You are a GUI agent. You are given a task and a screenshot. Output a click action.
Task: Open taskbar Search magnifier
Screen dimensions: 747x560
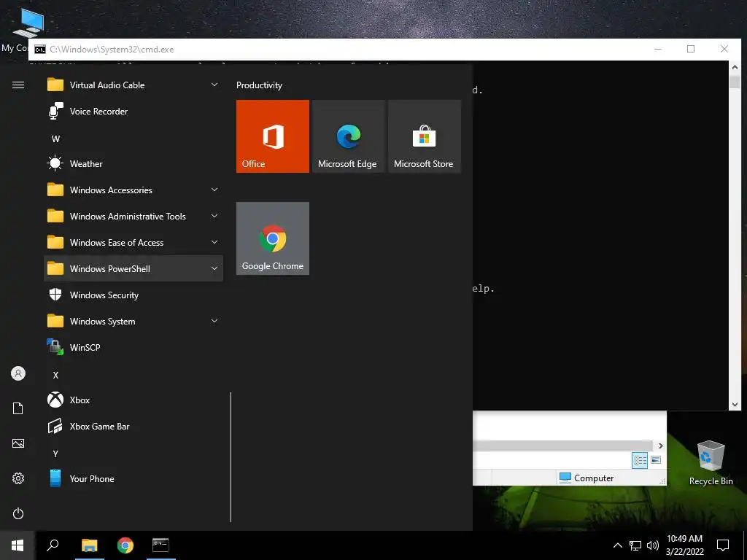point(53,545)
